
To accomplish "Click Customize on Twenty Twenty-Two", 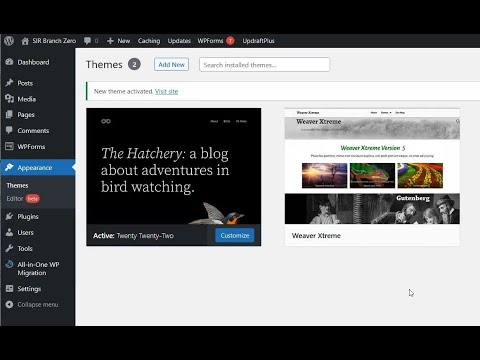I will pyautogui.click(x=235, y=235).
